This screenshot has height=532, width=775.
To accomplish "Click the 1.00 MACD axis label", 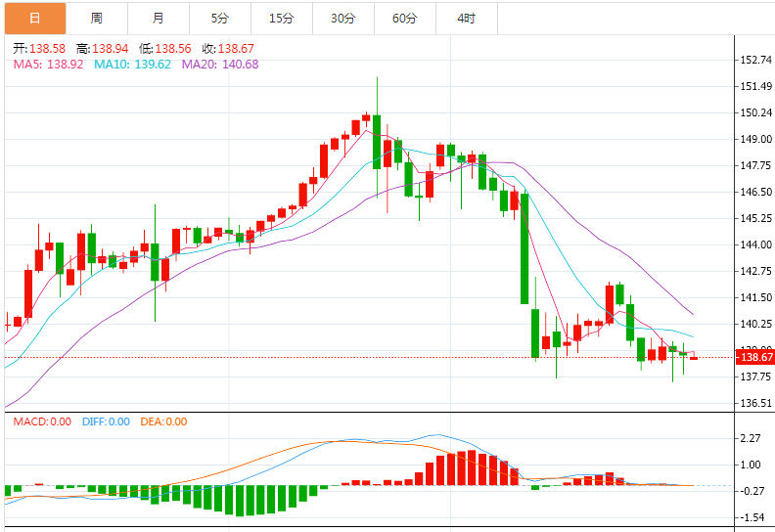I will [751, 465].
